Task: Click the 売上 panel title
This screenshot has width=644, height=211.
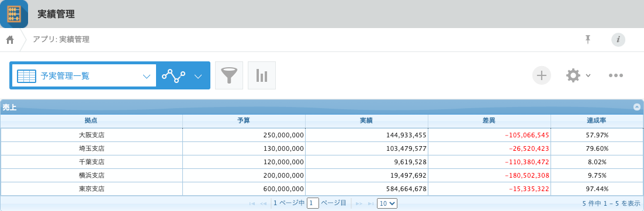Action: 9,107
